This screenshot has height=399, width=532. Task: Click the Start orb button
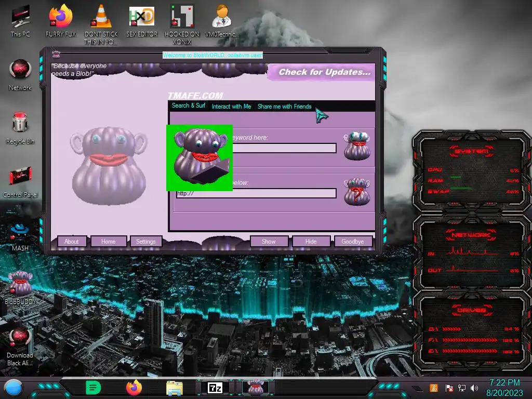pyautogui.click(x=14, y=388)
